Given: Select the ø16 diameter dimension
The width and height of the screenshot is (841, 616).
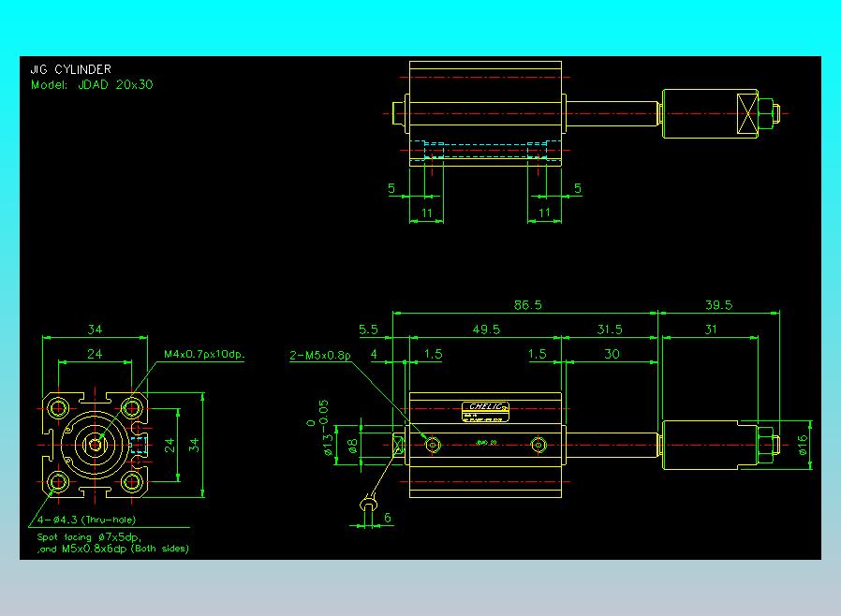Looking at the screenshot, I should pos(803,445).
